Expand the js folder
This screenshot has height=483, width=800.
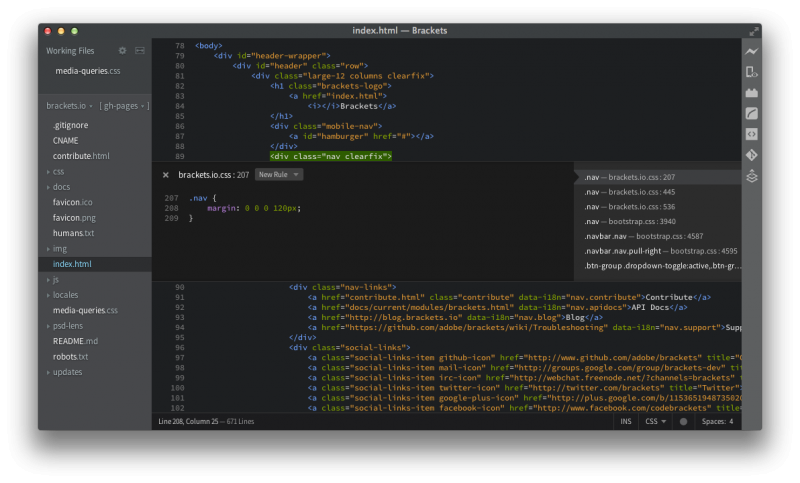[x=53, y=279]
